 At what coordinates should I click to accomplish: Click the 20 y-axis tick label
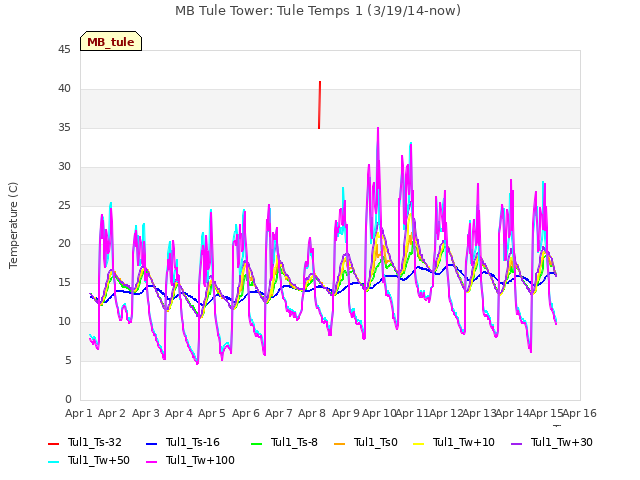64,244
